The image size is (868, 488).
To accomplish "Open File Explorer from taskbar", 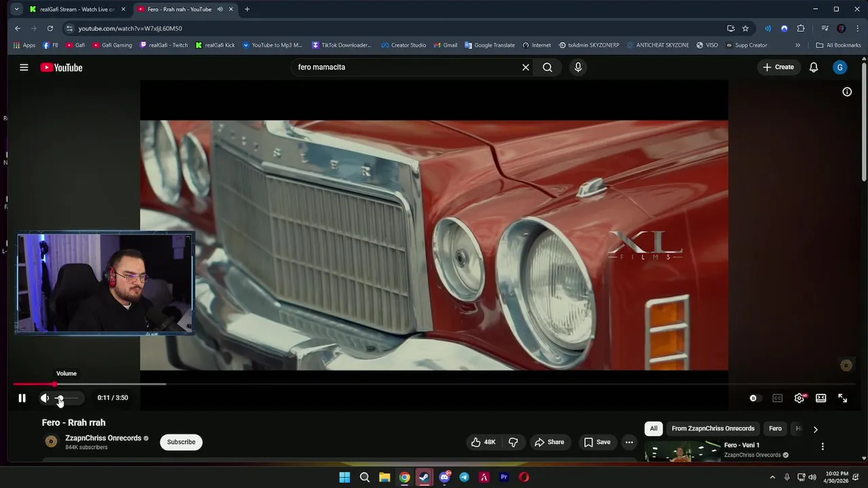I will (384, 477).
